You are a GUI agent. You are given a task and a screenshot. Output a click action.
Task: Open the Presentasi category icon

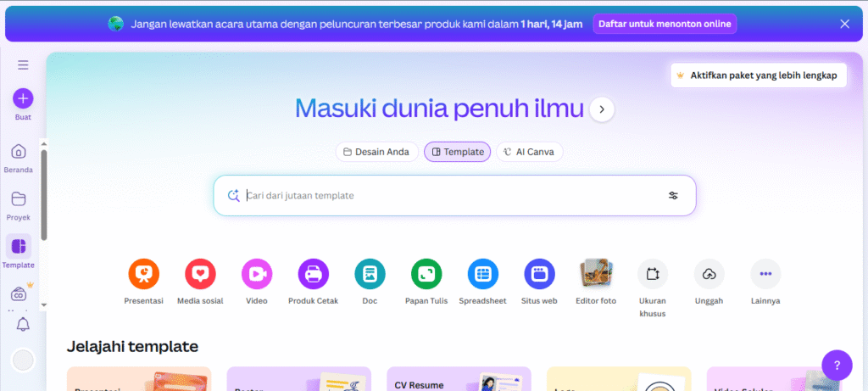point(143,274)
